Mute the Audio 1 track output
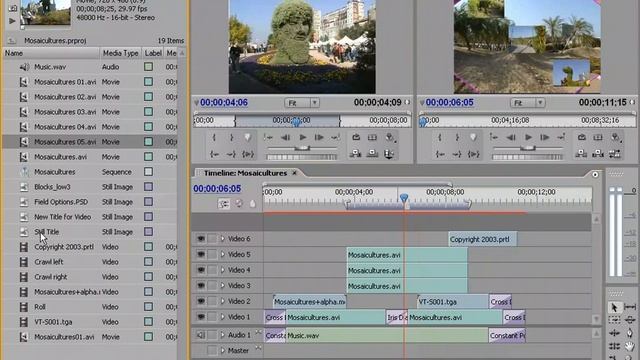The width and height of the screenshot is (640, 360). (x=201, y=335)
